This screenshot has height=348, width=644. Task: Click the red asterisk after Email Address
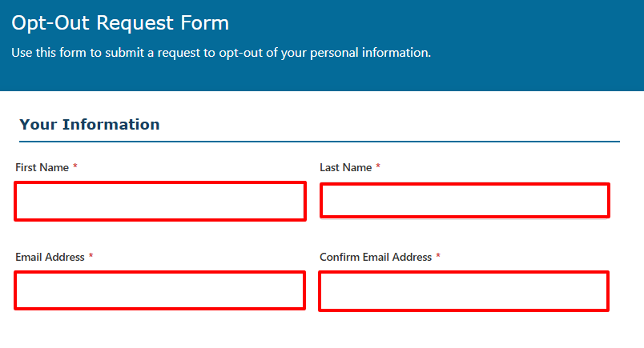91,257
